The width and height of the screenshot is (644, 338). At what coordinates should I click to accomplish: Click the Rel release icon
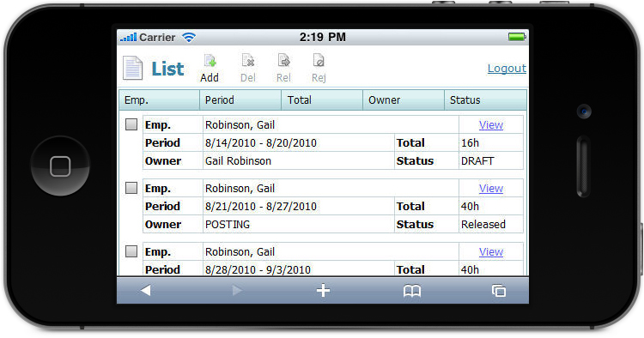[x=284, y=61]
